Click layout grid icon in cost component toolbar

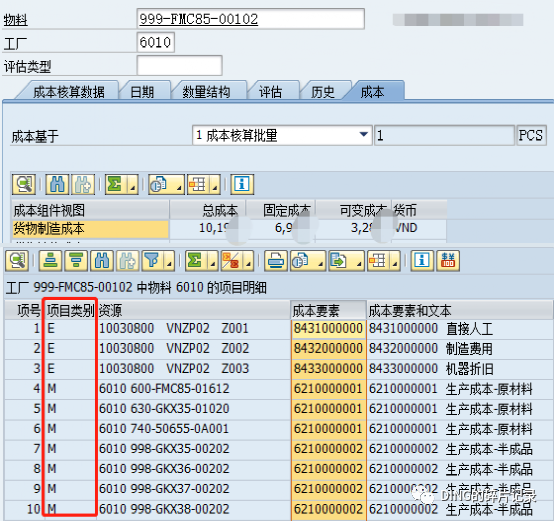[198, 184]
